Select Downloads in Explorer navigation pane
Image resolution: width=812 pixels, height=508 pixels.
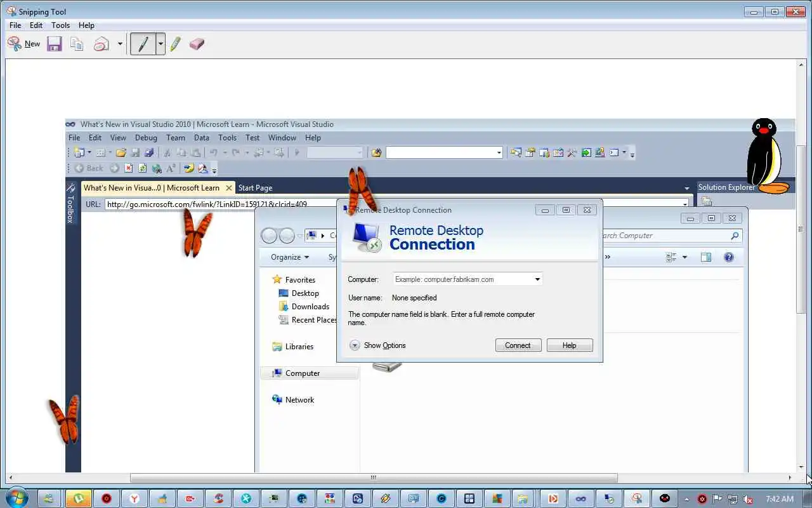(304, 307)
